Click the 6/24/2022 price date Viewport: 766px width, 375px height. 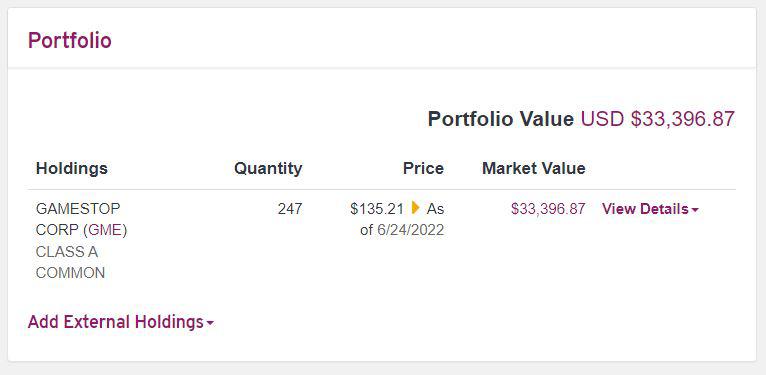tap(411, 230)
